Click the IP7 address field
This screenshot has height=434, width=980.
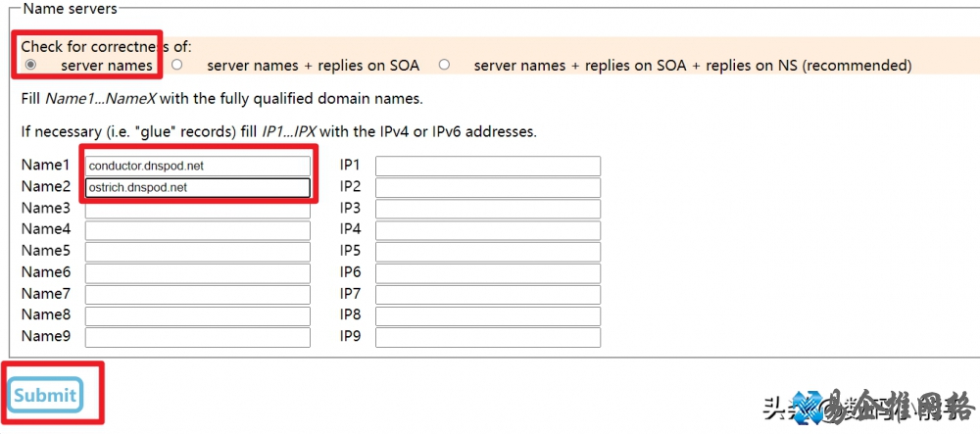coord(488,295)
